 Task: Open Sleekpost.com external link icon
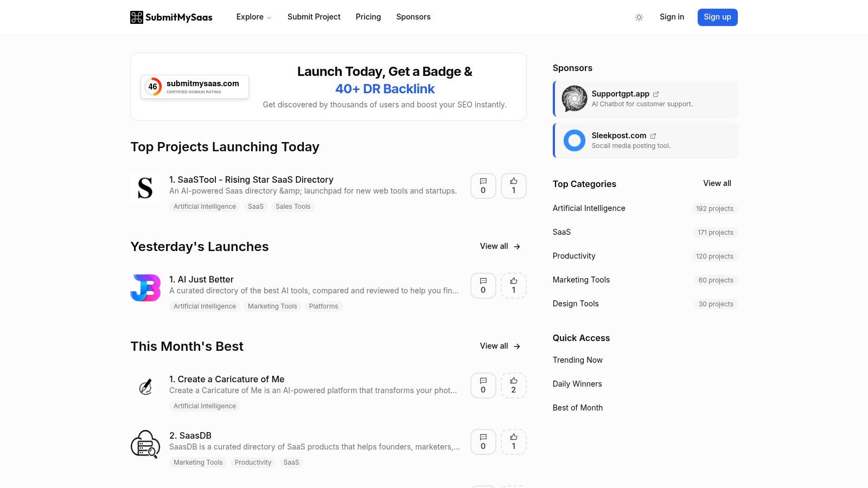pyautogui.click(x=653, y=136)
